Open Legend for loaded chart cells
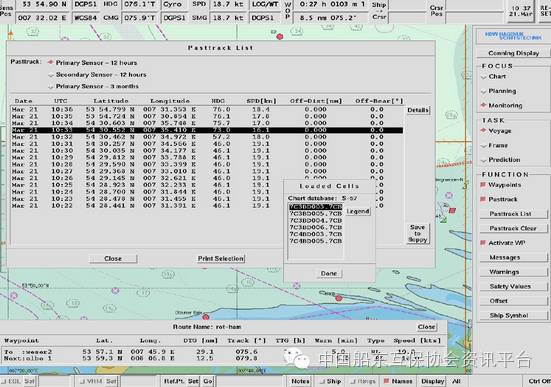The image size is (551, 387). click(358, 211)
